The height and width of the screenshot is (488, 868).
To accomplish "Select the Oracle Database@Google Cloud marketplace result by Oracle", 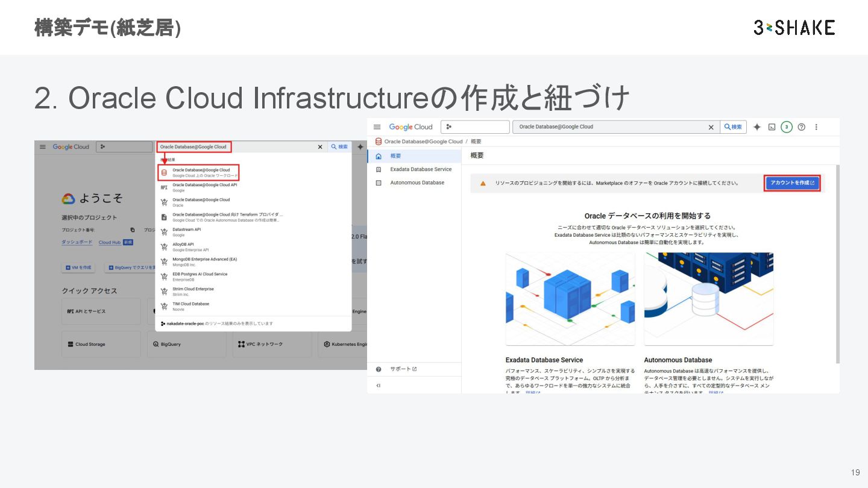I will pyautogui.click(x=254, y=202).
